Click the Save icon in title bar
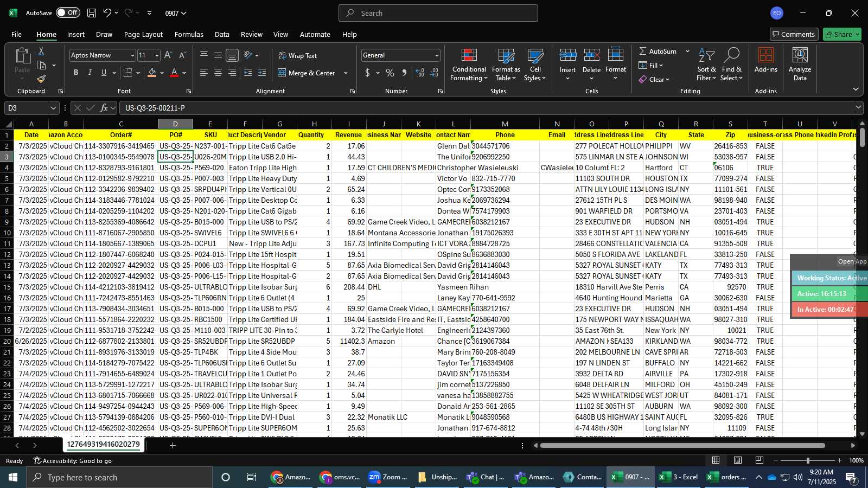Viewport: 868px width, 488px height. (x=92, y=13)
